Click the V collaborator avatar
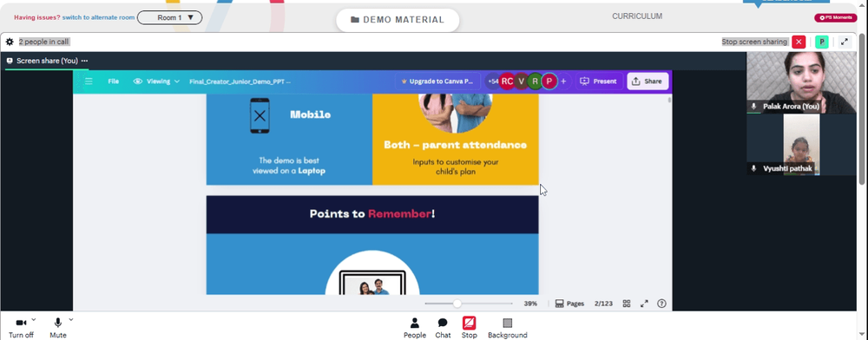 (x=522, y=82)
